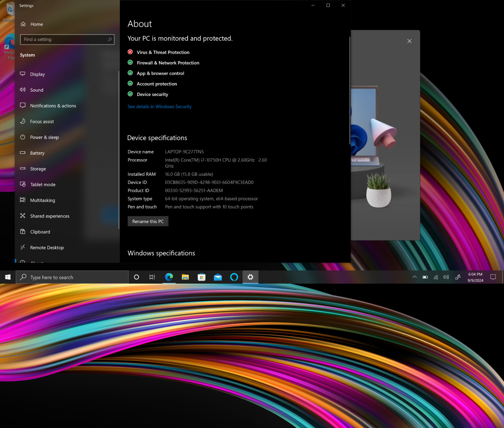The width and height of the screenshot is (504, 428).
Task: Click the device name LAPTOP-9C277TN5
Action: [x=184, y=152]
